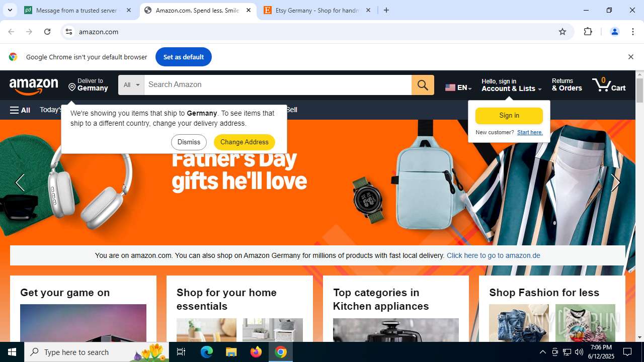Open Firefox from the taskbar
The width and height of the screenshot is (644, 362).
256,352
